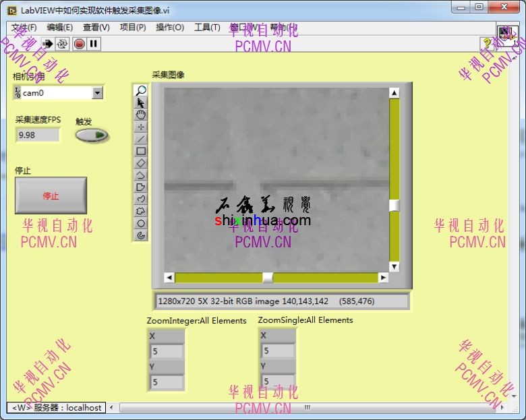Toggle the 触发 trigger switch

pyautogui.click(x=92, y=136)
